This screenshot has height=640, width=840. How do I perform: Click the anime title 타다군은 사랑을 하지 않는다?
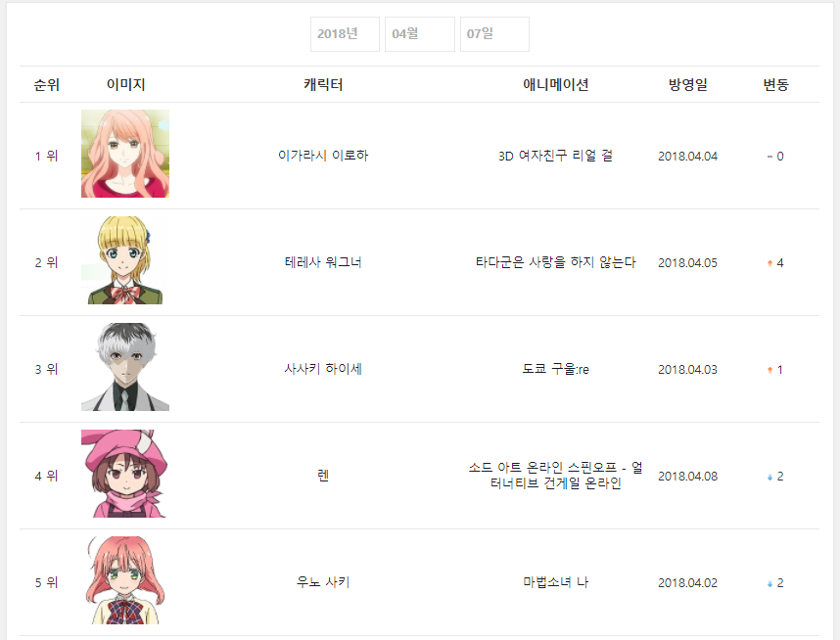click(555, 262)
